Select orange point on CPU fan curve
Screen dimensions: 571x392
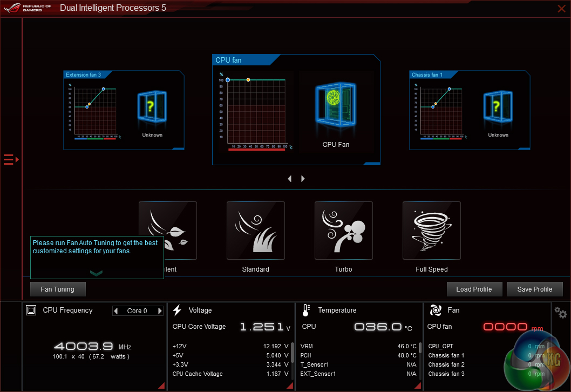[248, 80]
